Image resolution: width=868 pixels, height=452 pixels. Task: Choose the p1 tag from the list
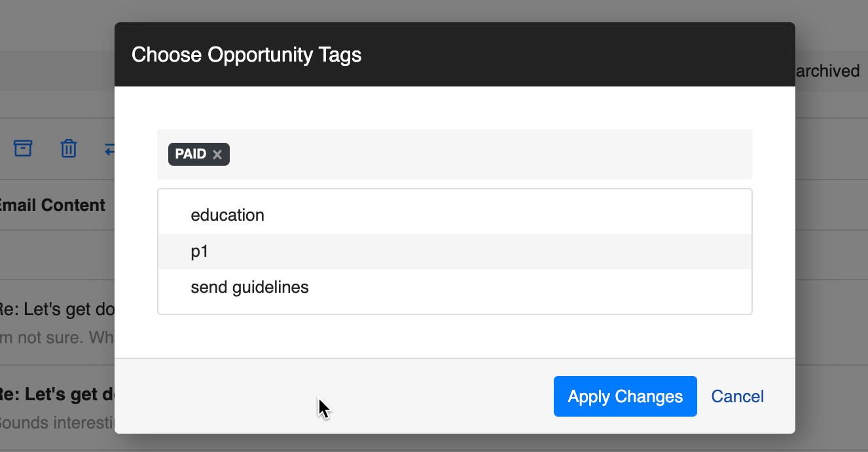(199, 252)
